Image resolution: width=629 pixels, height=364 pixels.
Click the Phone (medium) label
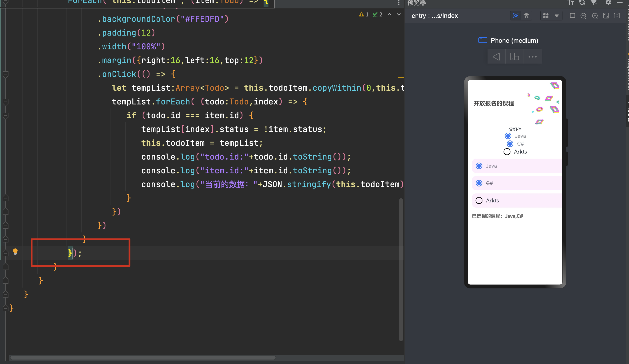point(514,40)
